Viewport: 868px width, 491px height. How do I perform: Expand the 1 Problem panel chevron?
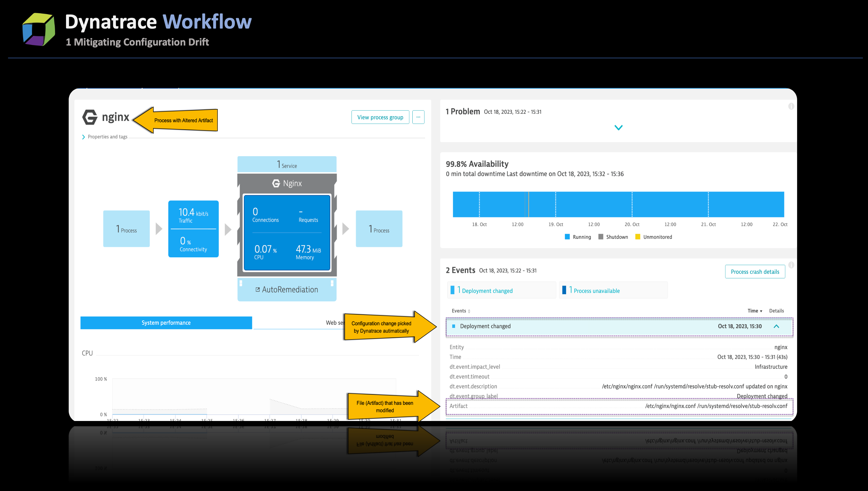(x=618, y=127)
